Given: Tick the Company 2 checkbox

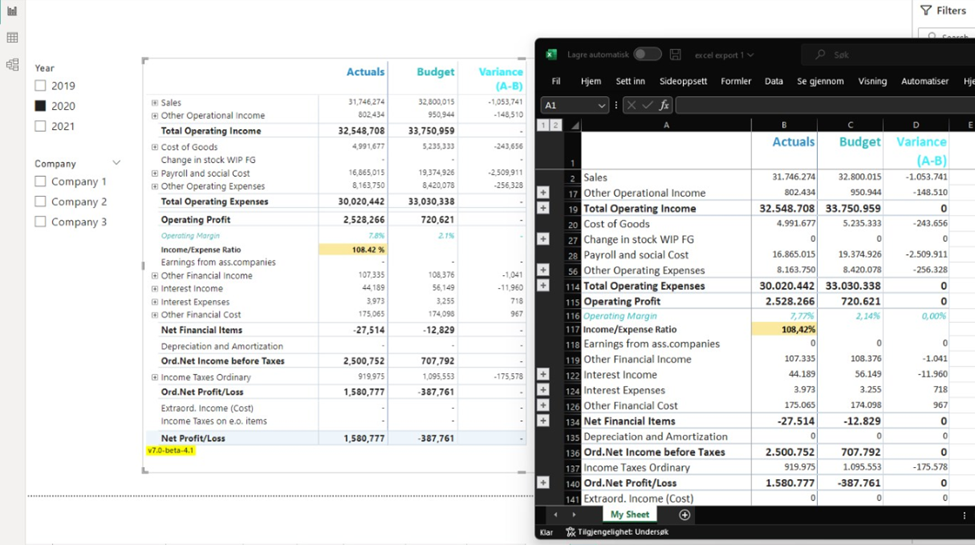Looking at the screenshot, I should click(x=40, y=202).
